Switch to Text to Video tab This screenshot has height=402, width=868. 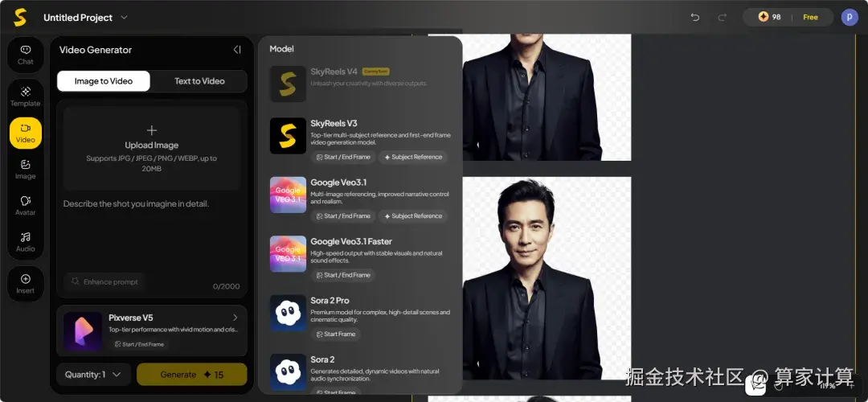tap(199, 81)
